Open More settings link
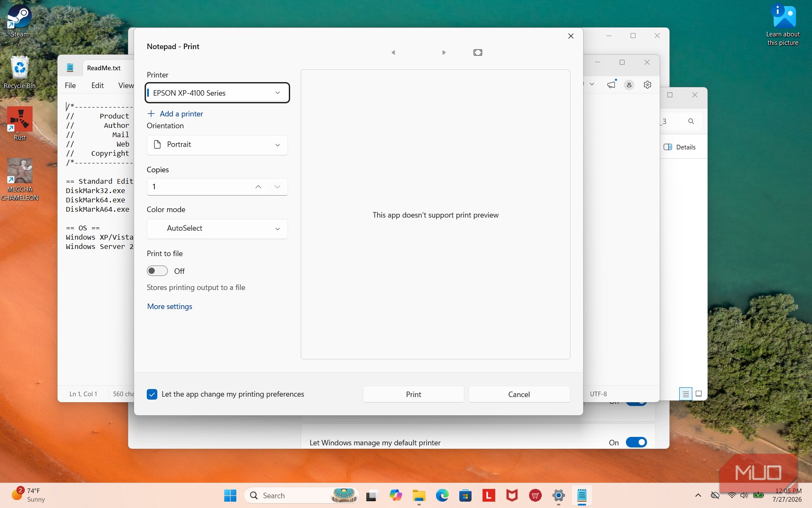The height and width of the screenshot is (508, 812). coord(170,306)
